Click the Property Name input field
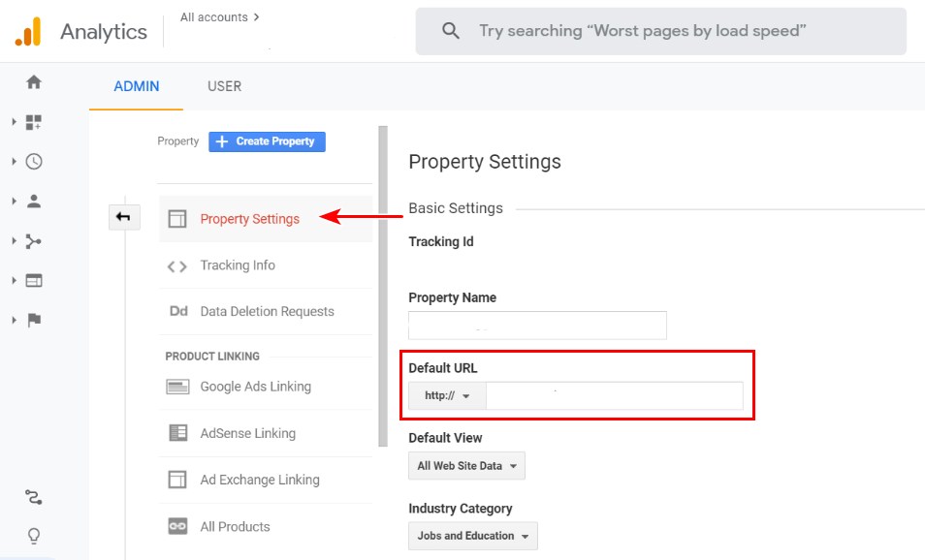 tap(537, 326)
